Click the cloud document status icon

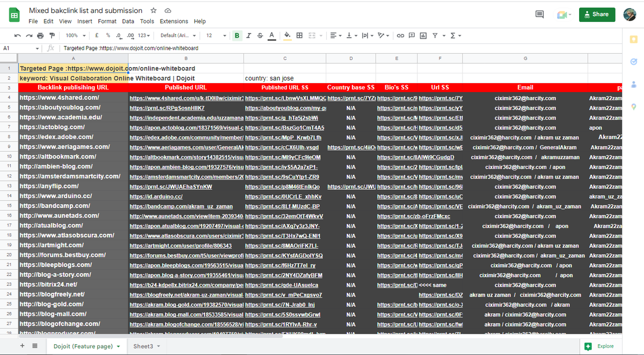tap(168, 10)
